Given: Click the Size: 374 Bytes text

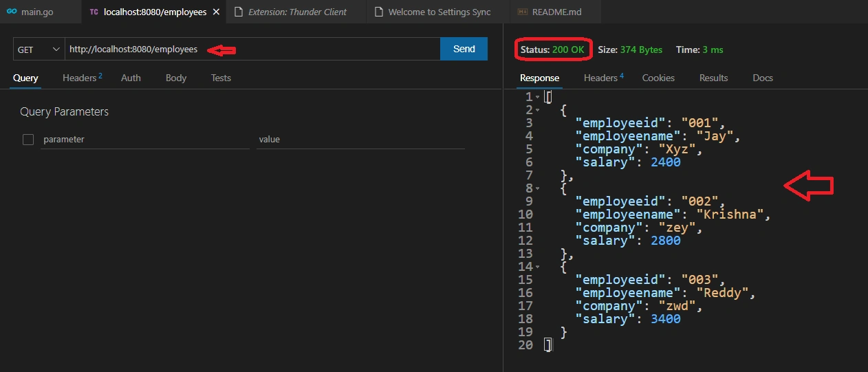Looking at the screenshot, I should (x=630, y=50).
